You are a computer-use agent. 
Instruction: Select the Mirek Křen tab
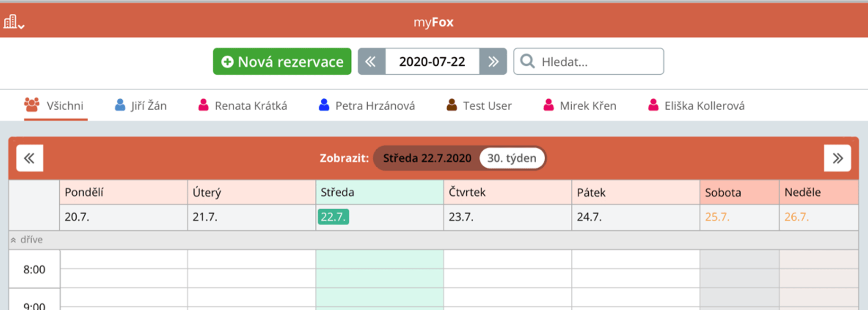(580, 105)
